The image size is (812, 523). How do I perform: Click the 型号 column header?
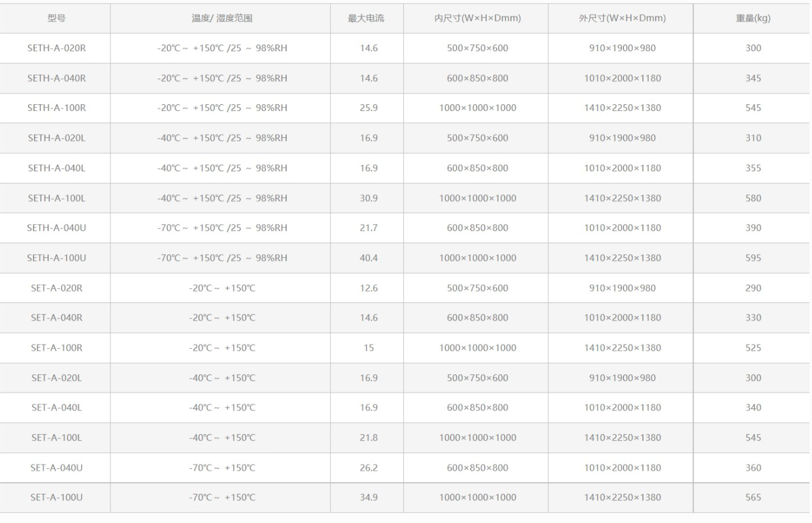click(56, 18)
